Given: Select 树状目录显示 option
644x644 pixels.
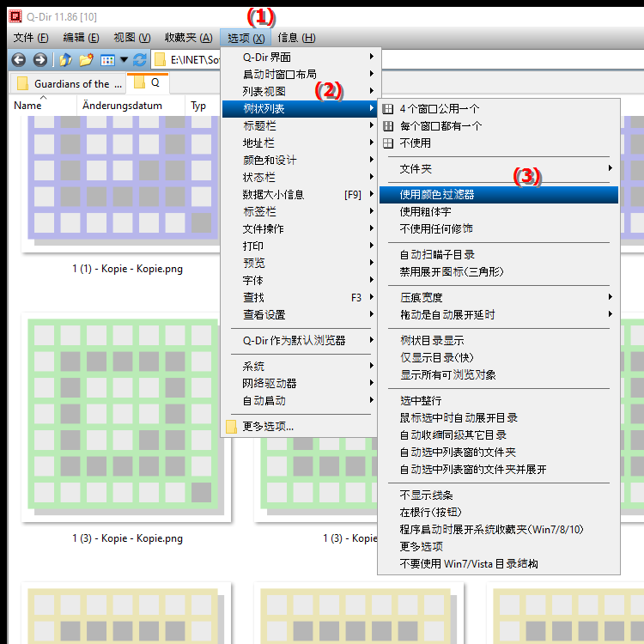Looking at the screenshot, I should [498, 341].
